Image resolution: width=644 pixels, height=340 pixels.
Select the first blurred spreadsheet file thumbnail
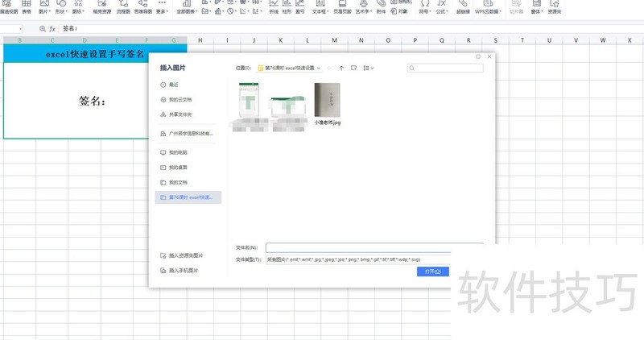click(x=250, y=107)
